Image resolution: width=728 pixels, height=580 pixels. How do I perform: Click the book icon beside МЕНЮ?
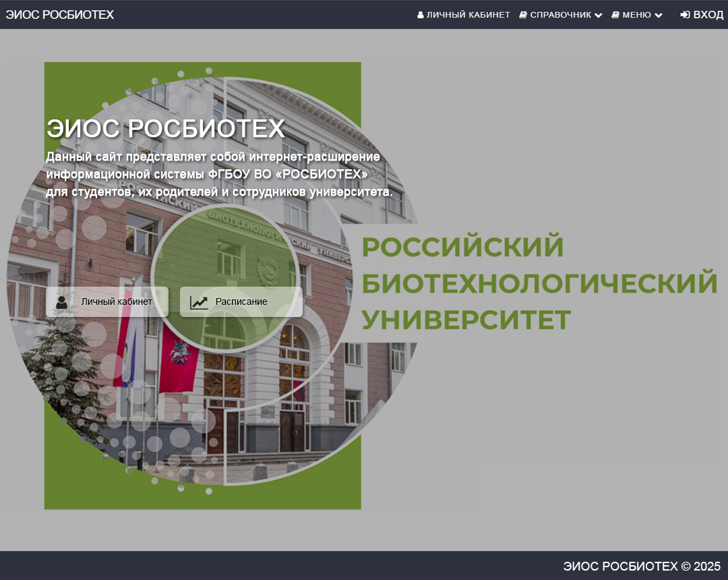tap(615, 15)
